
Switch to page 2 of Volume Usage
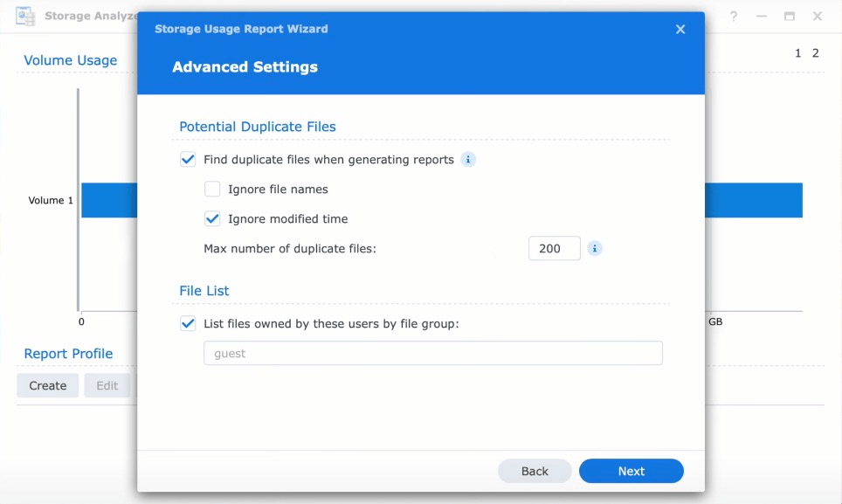point(816,53)
